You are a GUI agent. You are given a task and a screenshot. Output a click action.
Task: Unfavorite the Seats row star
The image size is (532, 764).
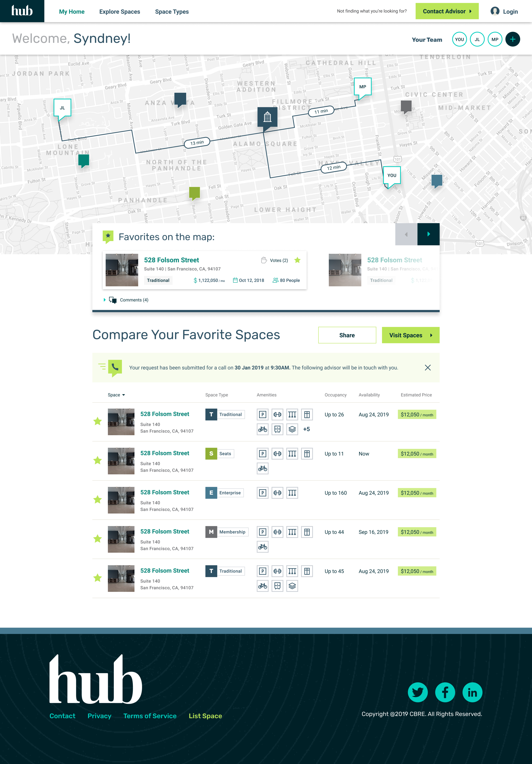(97, 461)
